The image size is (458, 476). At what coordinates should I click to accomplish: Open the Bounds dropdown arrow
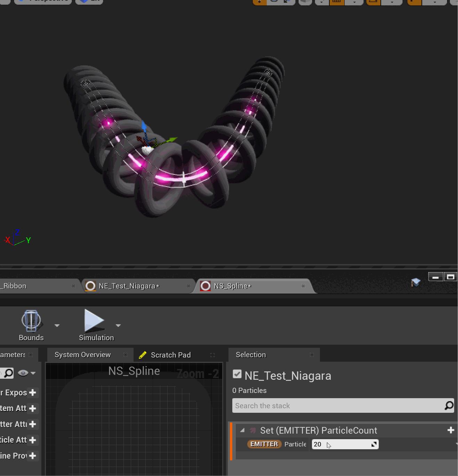57,326
